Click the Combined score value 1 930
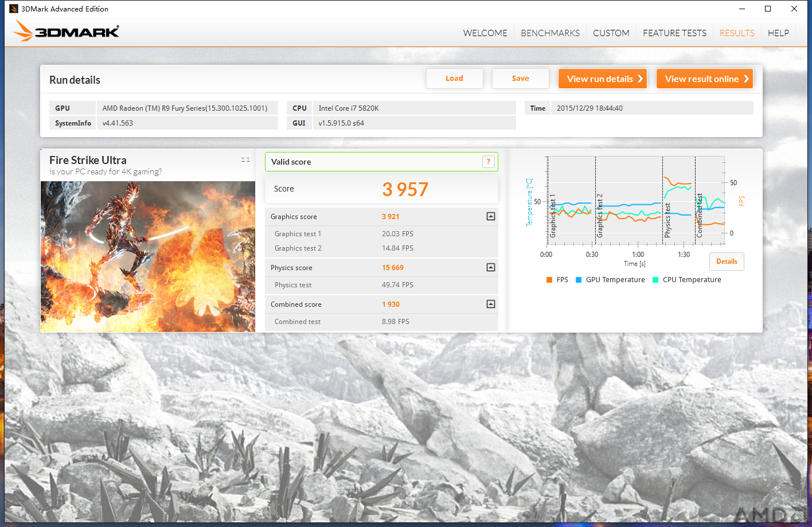Viewport: 812px width, 527px height. click(x=391, y=304)
